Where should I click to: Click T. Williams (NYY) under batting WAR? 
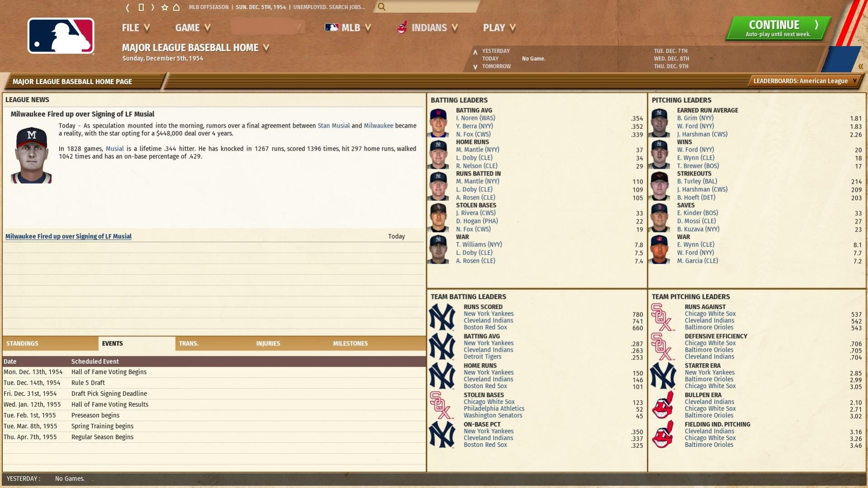pos(479,245)
